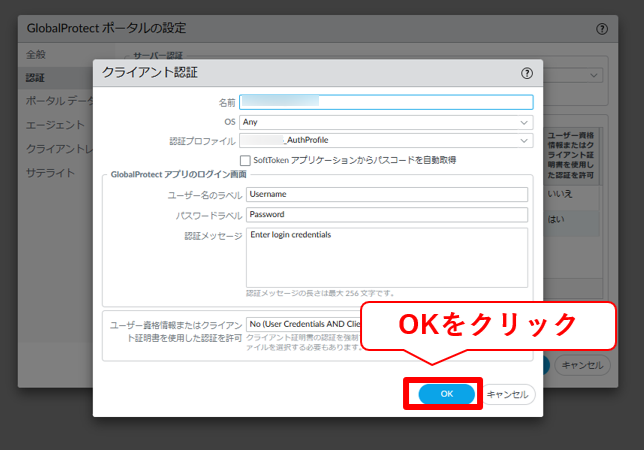Select the ポータルデータ tab in portal settings
This screenshot has width=644, height=450.
[60, 101]
